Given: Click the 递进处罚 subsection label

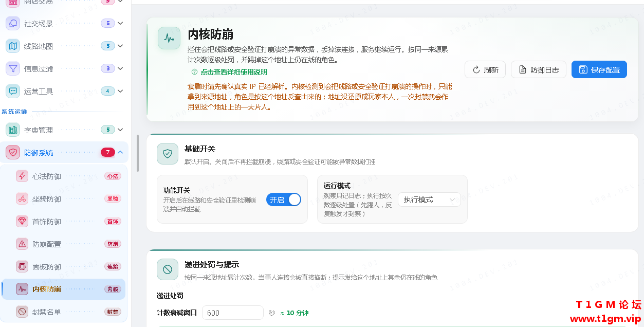Looking at the screenshot, I should 170,296.
